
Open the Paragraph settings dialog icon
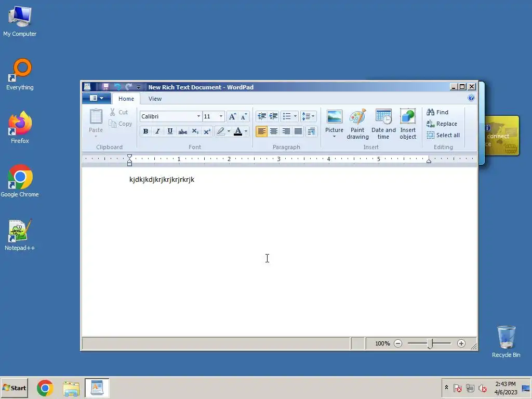[311, 131]
